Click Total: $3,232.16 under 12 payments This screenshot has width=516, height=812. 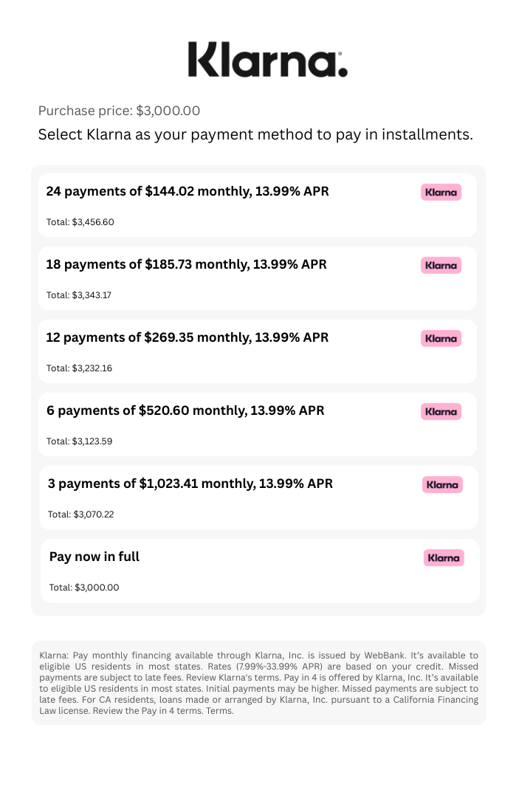79,368
